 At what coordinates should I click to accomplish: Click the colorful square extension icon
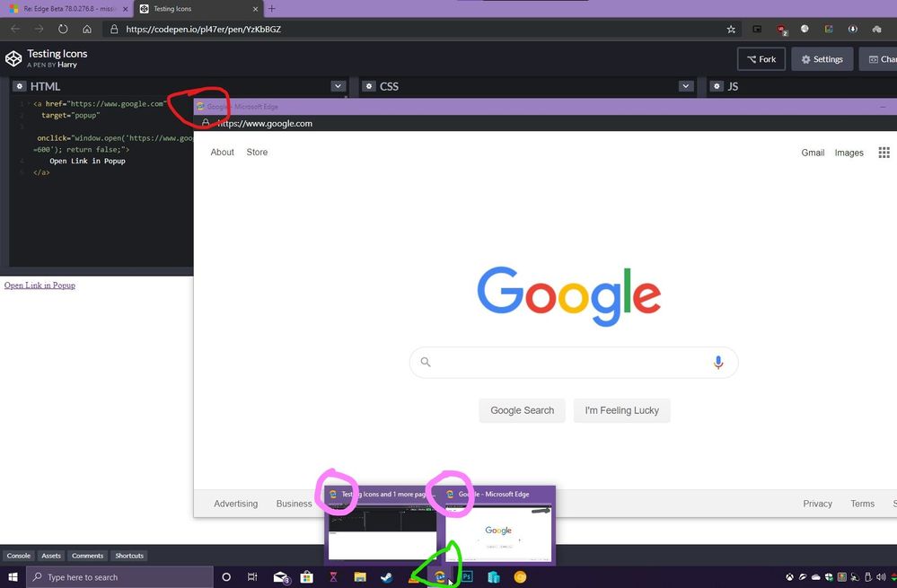829,29
